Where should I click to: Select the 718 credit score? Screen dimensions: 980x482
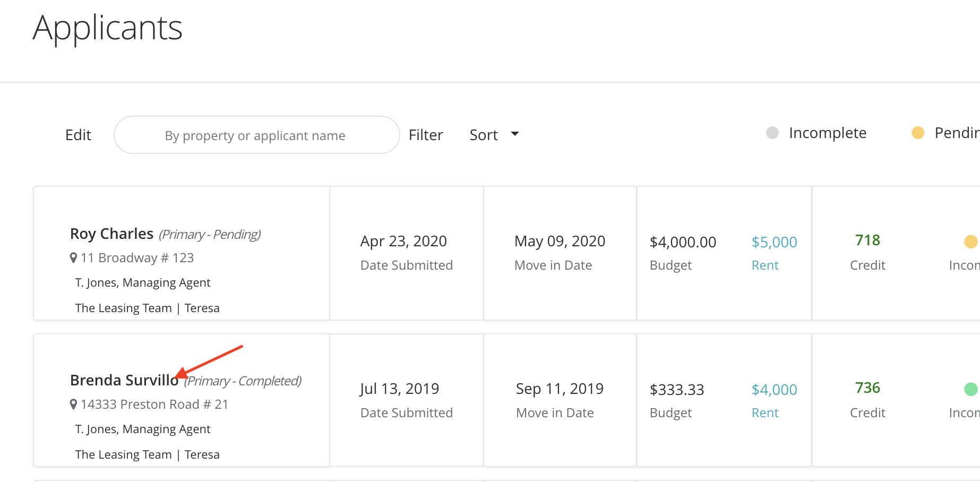[867, 240]
